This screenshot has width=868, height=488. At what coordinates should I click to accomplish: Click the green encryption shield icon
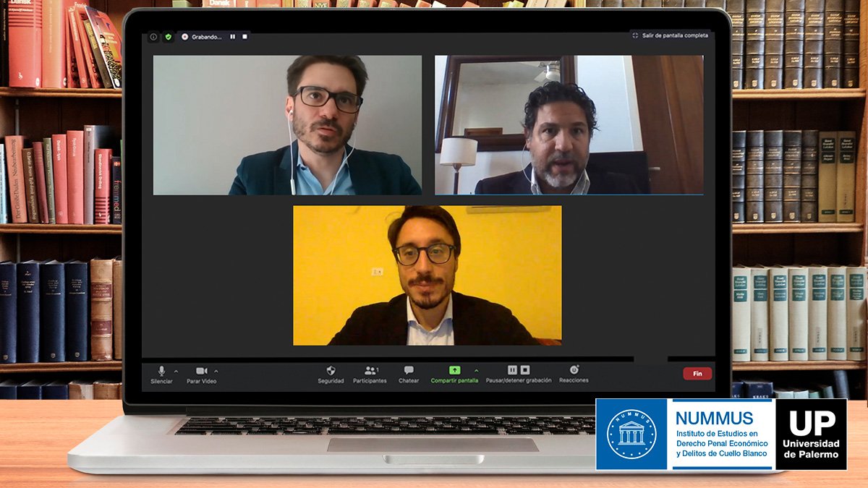coord(168,37)
